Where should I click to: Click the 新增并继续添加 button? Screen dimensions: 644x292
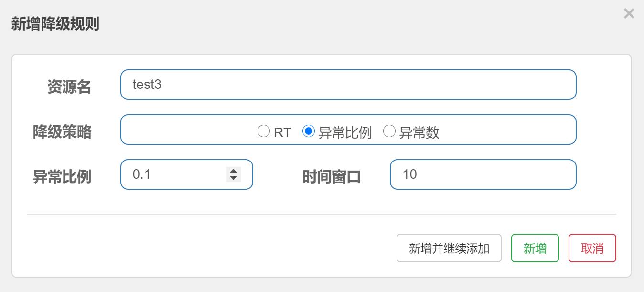click(449, 248)
